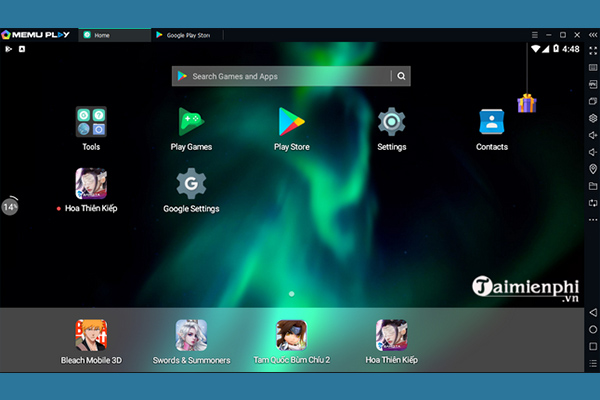The image size is (600, 400).
Task: Click the gift box icon
Action: [527, 103]
